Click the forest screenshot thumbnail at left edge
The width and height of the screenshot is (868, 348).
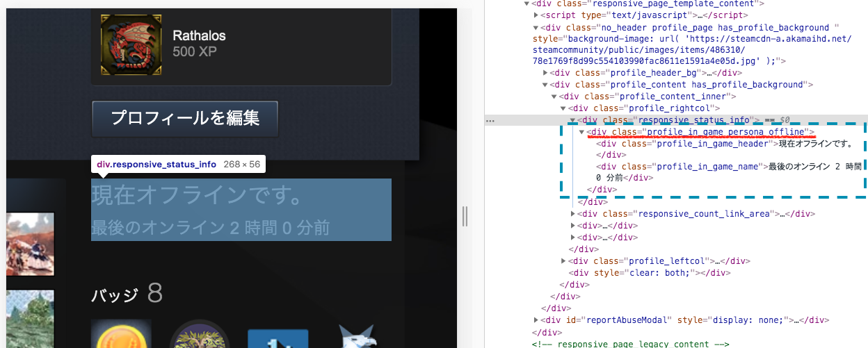point(30,319)
